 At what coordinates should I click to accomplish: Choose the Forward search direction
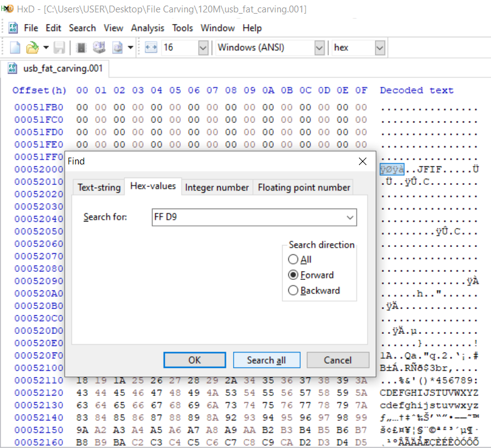(293, 275)
